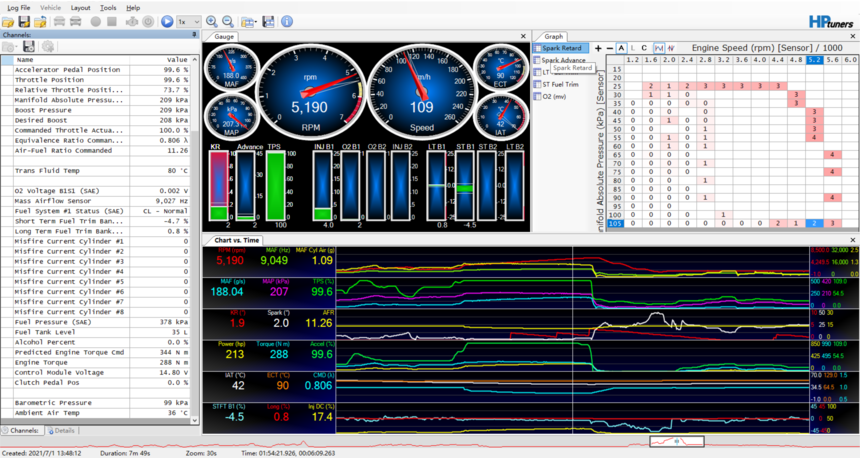Image resolution: width=860 pixels, height=458 pixels.
Task: Select the Fuel Tank Level channel row
Action: (96, 332)
